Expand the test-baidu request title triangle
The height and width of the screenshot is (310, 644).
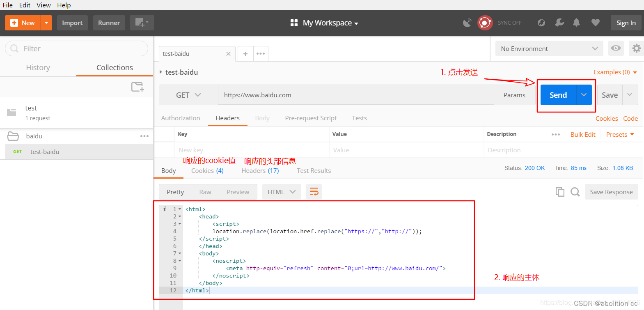(x=161, y=72)
